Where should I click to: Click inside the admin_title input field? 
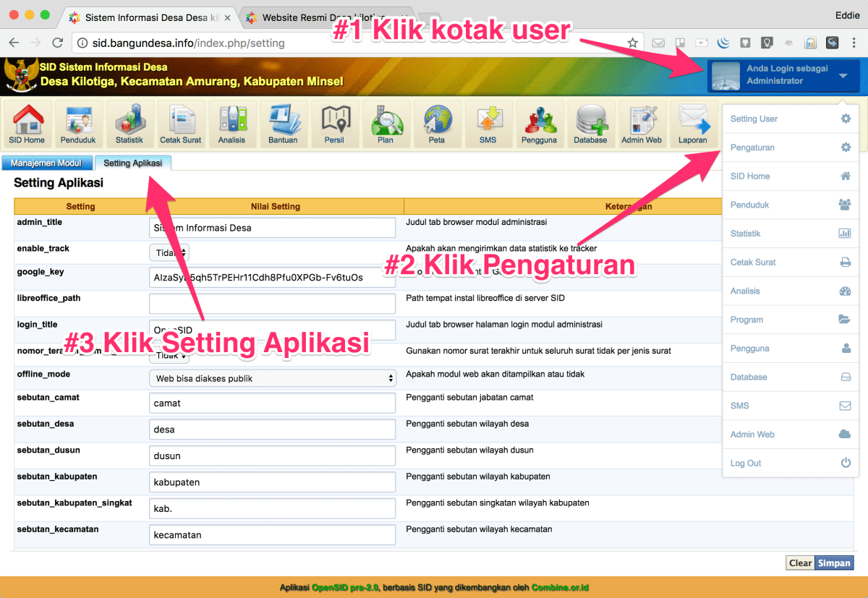[x=271, y=226]
